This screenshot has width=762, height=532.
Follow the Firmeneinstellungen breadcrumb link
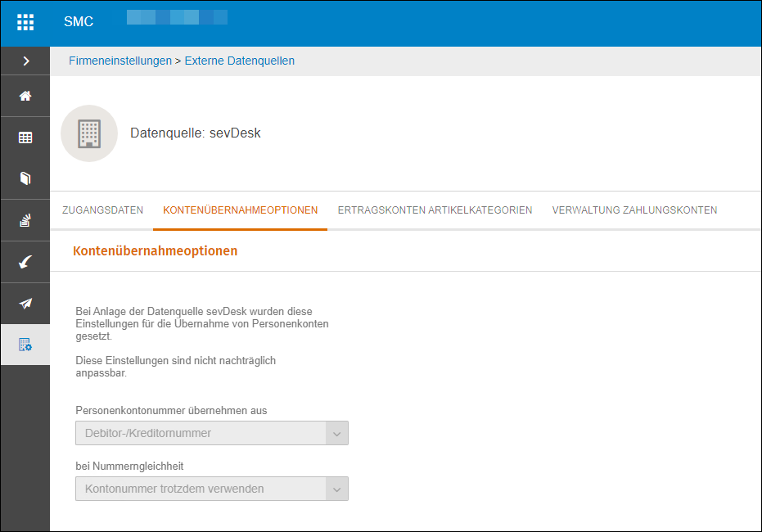tap(120, 61)
